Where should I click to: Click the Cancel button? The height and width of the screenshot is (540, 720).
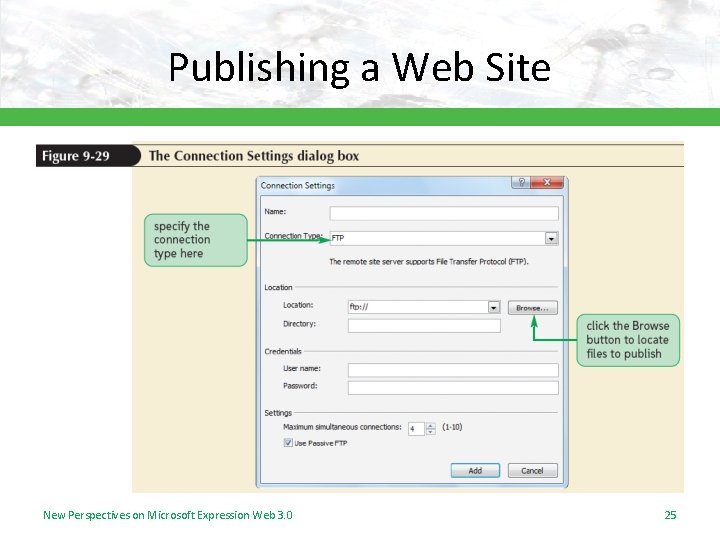pyautogui.click(x=533, y=471)
